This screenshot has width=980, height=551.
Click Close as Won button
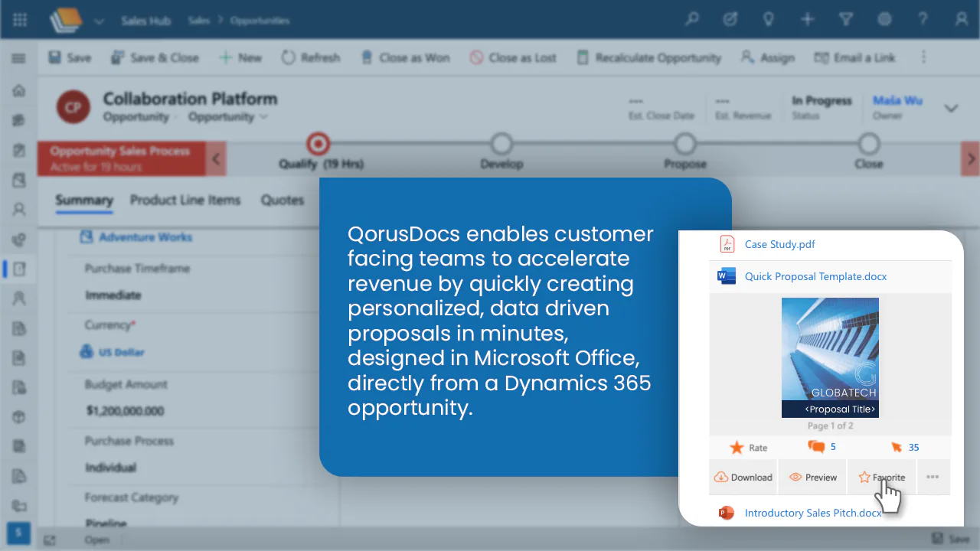[x=405, y=57]
